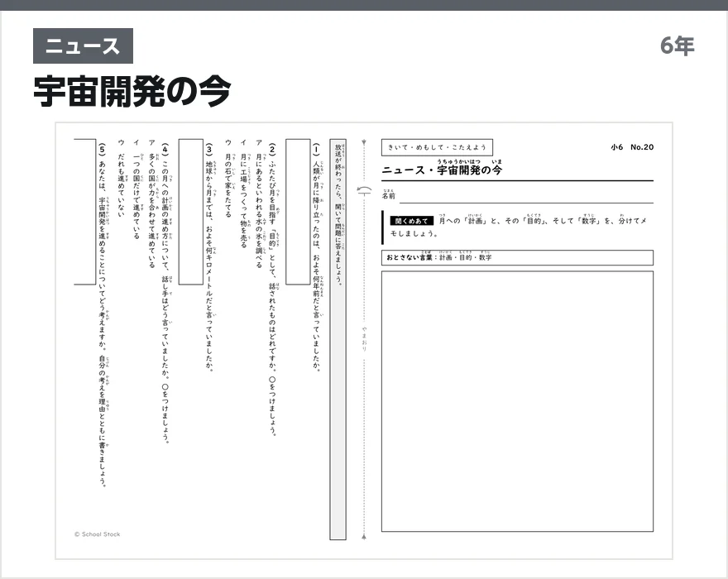
Task: Click the 小6 No.20 worksheet number
Action: [632, 147]
